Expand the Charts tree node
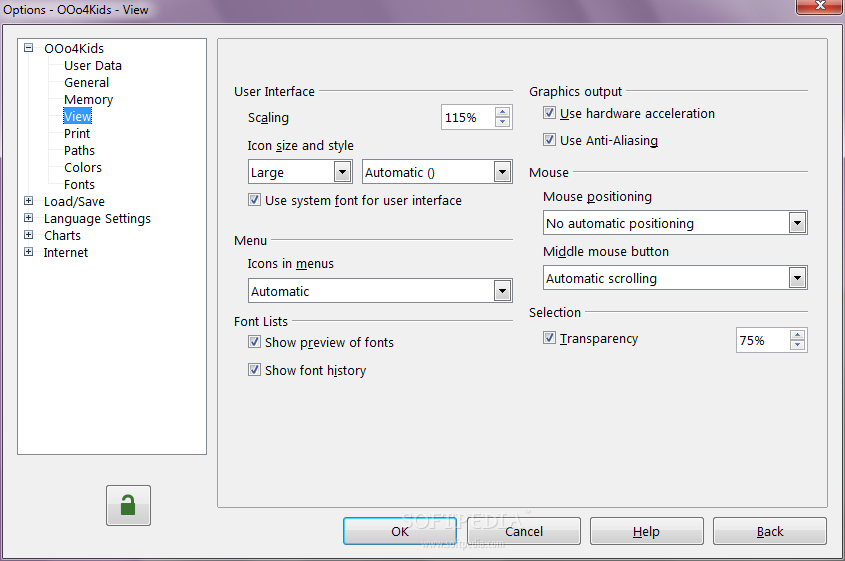This screenshot has height=561, width=845. click(29, 234)
